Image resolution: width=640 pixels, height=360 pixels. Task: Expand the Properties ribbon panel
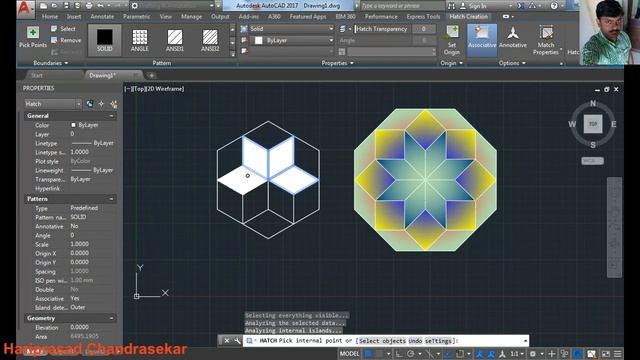click(x=337, y=63)
